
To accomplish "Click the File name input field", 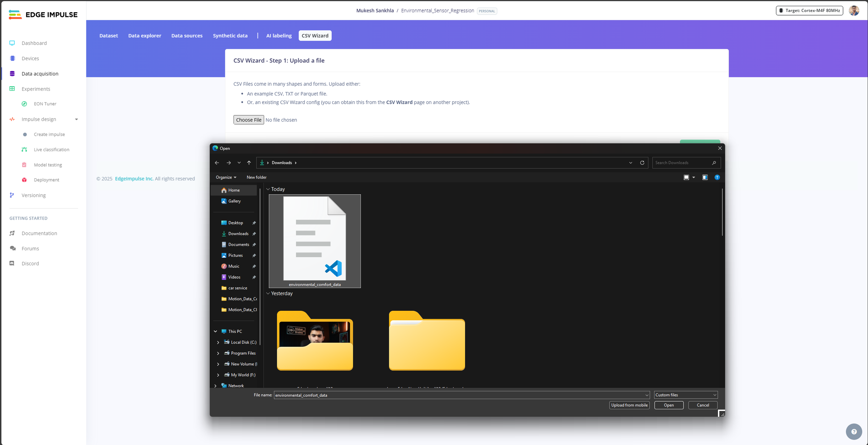I will [x=461, y=395].
